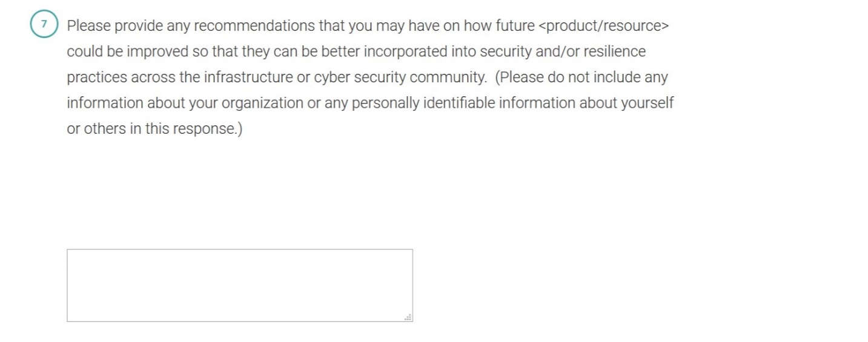The height and width of the screenshot is (342, 868).
Task: Click the text 'or others in this response.)'
Action: (154, 129)
